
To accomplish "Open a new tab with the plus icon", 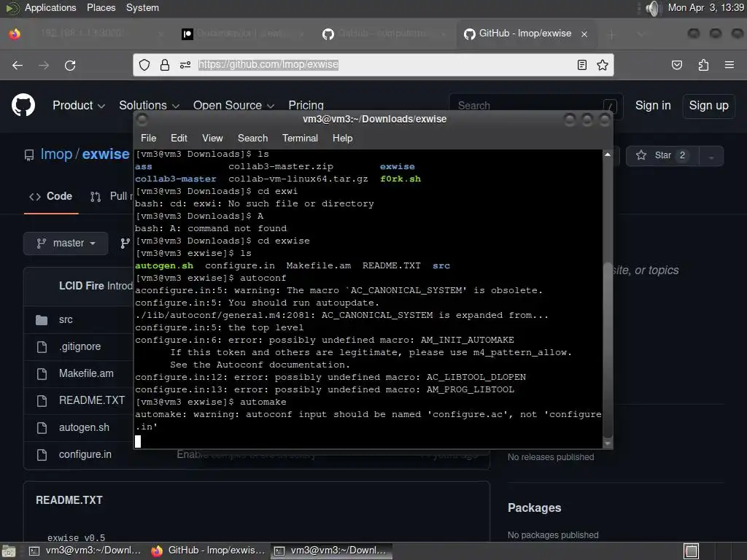I will pos(612,34).
